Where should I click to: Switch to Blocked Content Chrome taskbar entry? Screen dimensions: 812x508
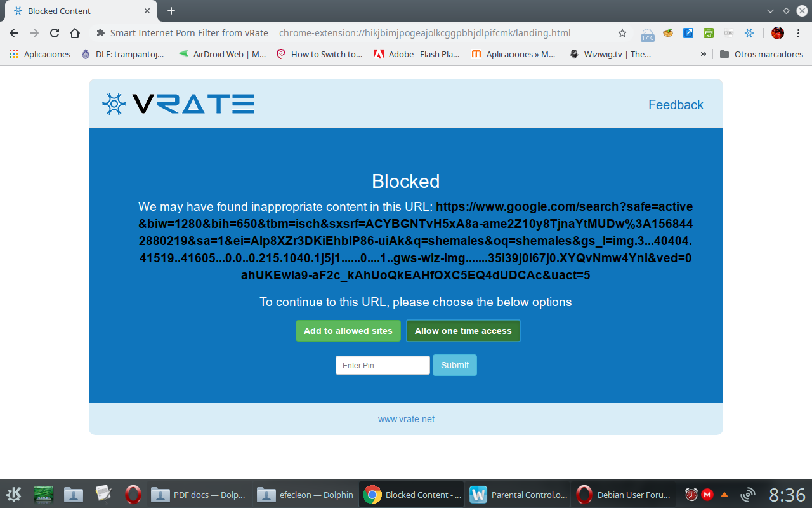pos(411,494)
